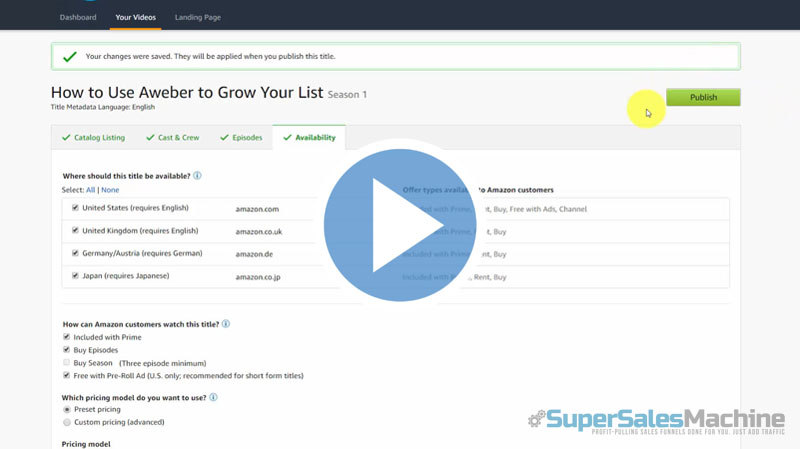This screenshot has width=800, height=449.
Task: Click green checkmark icon in saved notification
Action: 69,57
